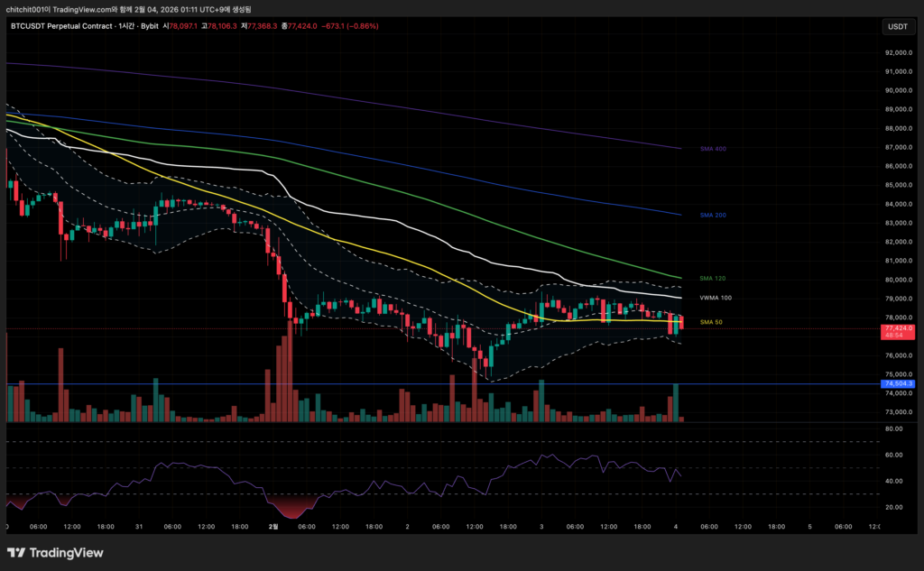This screenshot has height=571, width=924.
Task: Select the VWMA 100 line label
Action: point(716,298)
